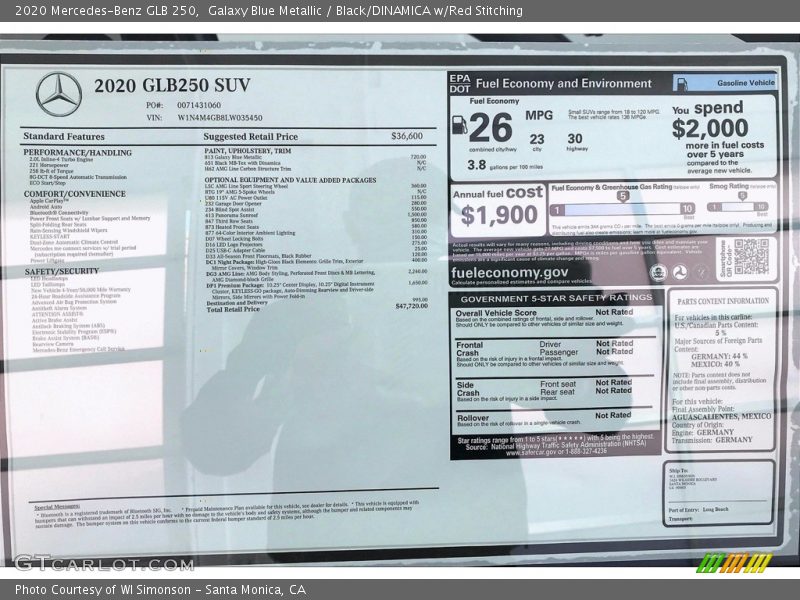Click the SAFETY/SECURITY section heading
Image resolution: width=800 pixels, height=600 pixels.
62,271
